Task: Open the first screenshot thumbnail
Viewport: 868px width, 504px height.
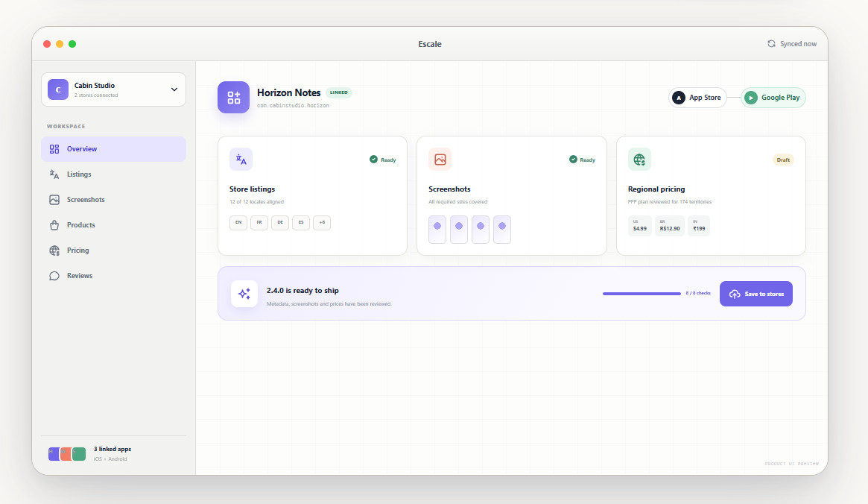Action: click(437, 230)
